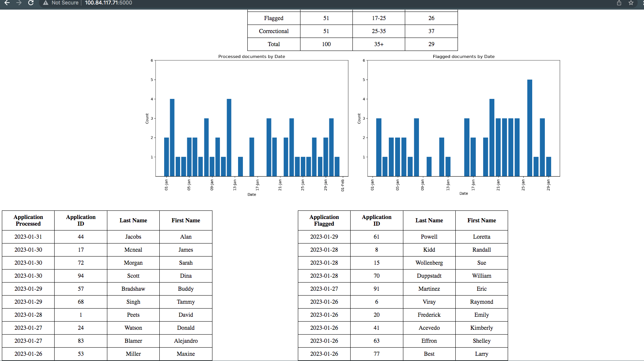Click the Alejandro first name cell
644x361 pixels.
tap(186, 341)
